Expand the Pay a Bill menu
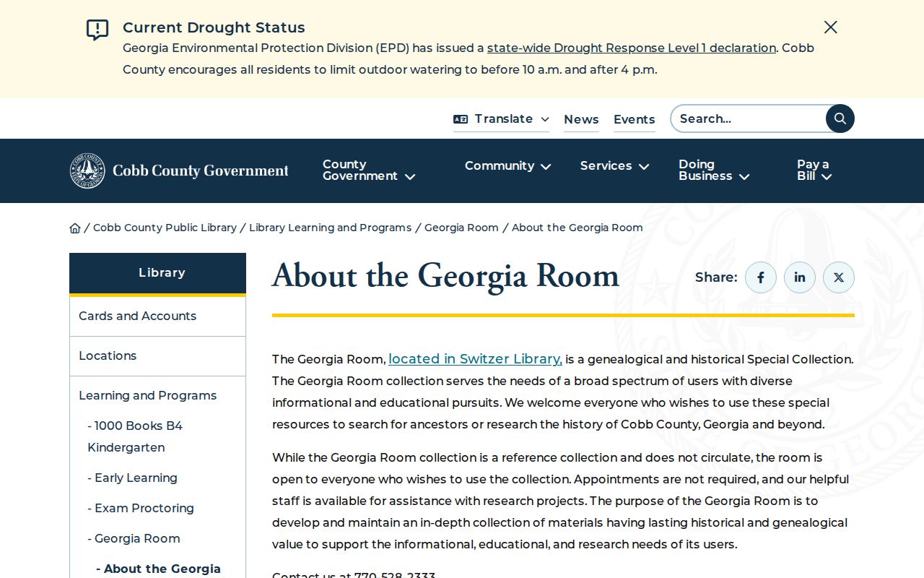Screen dimensions: 924x578 pos(814,171)
